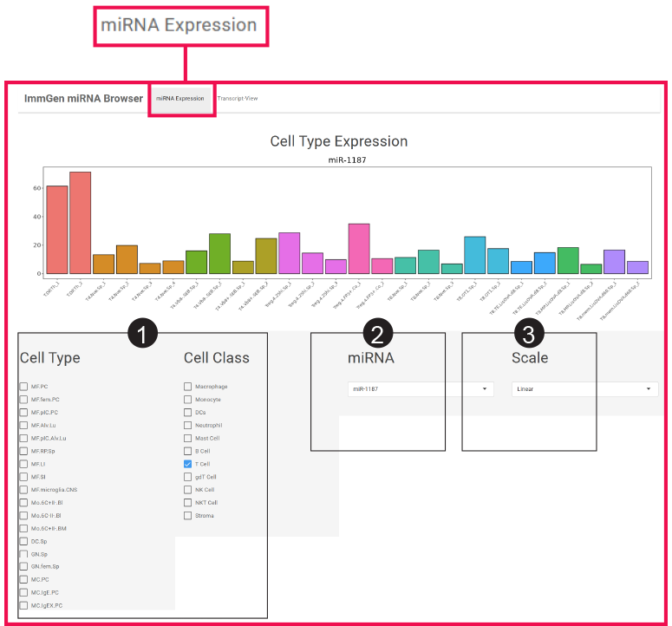The height and width of the screenshot is (626, 672).
Task: Click the Cell Type section heading
Action: [x=50, y=358]
